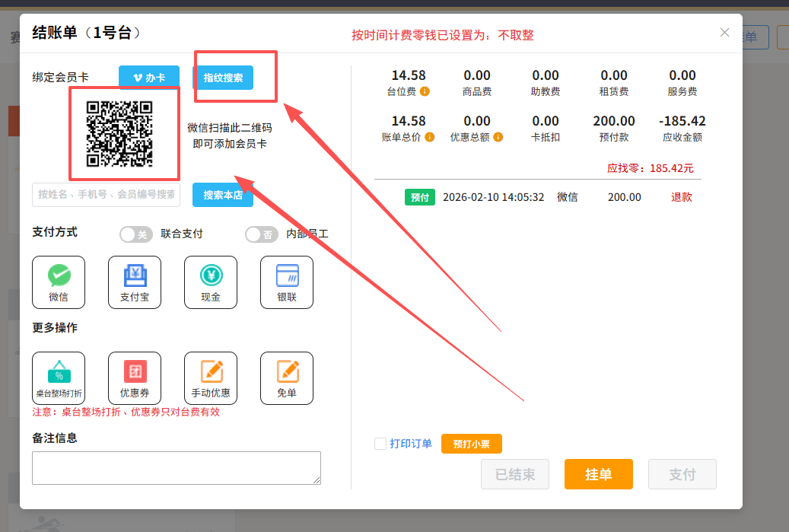
Task: Choose Alipay (支付宝) payment icon
Action: click(x=135, y=282)
